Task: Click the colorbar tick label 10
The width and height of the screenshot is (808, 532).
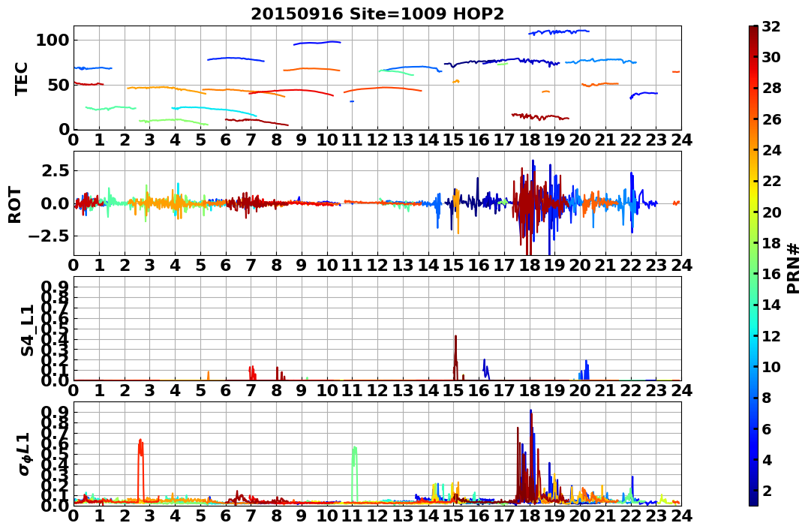Action: [x=771, y=366]
